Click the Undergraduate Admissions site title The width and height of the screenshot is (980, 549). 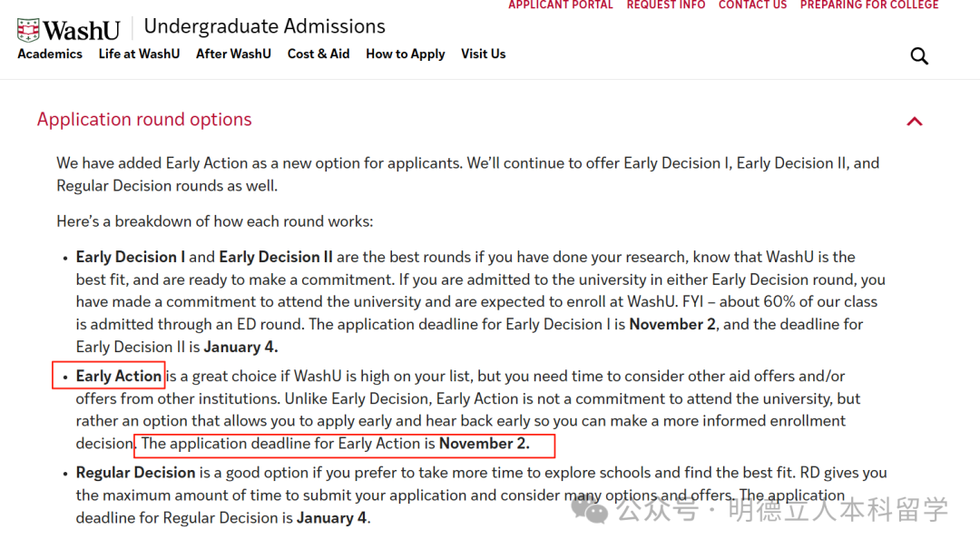tap(264, 26)
